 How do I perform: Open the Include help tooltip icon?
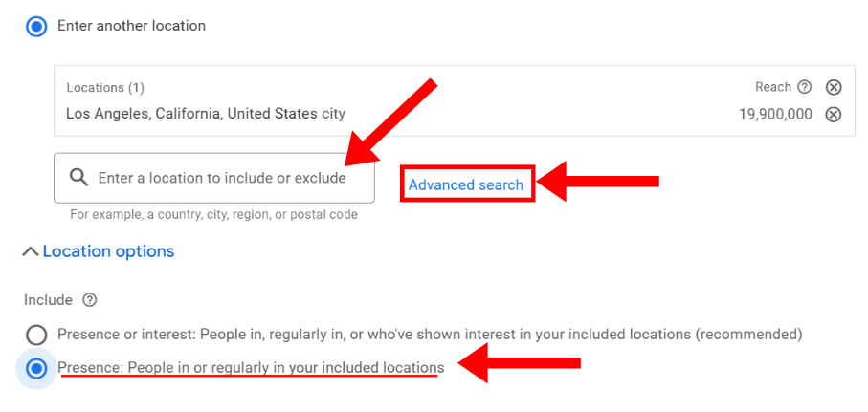click(90, 300)
